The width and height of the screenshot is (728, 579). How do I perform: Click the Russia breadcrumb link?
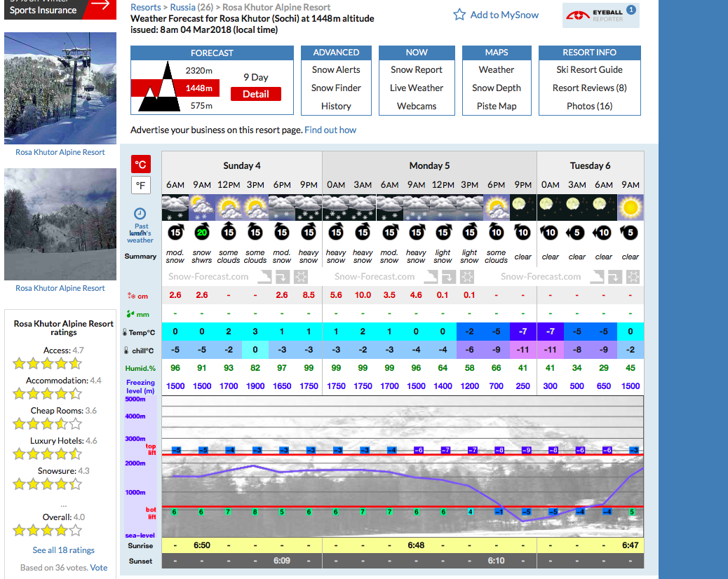point(182,7)
